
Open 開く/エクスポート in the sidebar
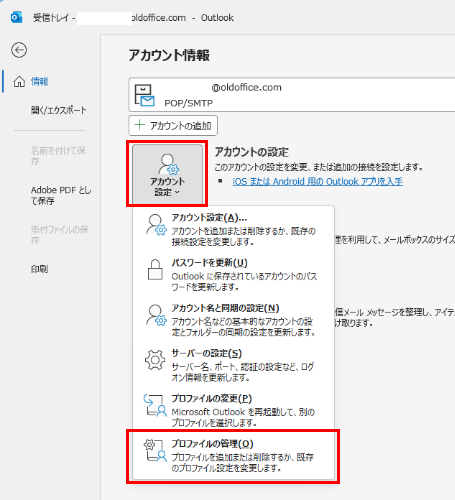click(59, 110)
